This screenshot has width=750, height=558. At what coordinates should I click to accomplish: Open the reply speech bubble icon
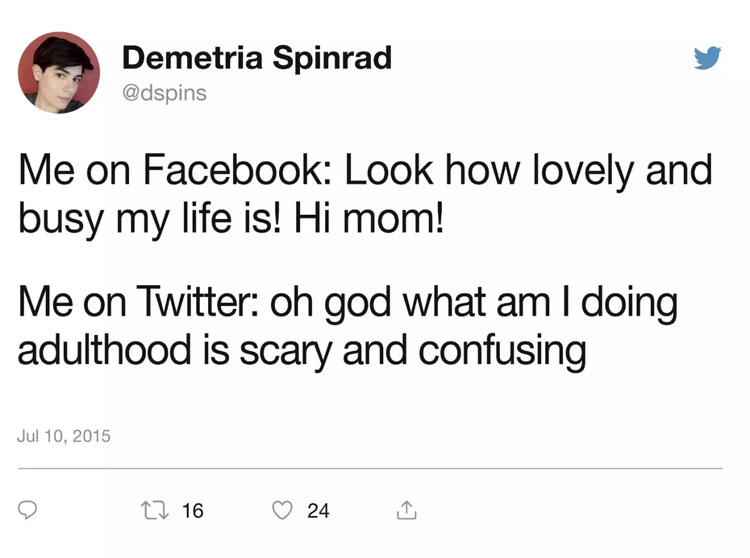pyautogui.click(x=30, y=510)
